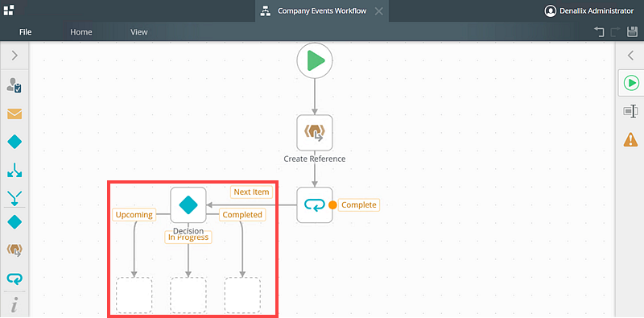644x318 pixels.
Task: Click the placeholder box under Completed line
Action: click(x=242, y=295)
